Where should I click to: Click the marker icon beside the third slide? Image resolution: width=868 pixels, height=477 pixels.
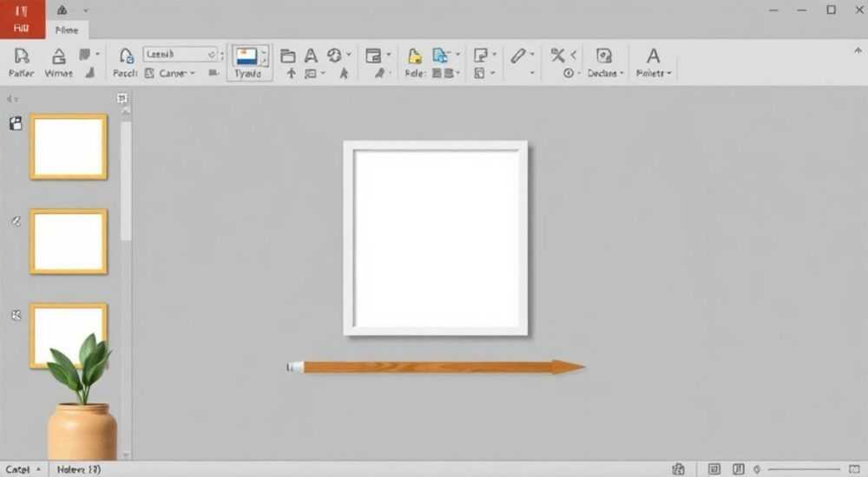click(16, 316)
